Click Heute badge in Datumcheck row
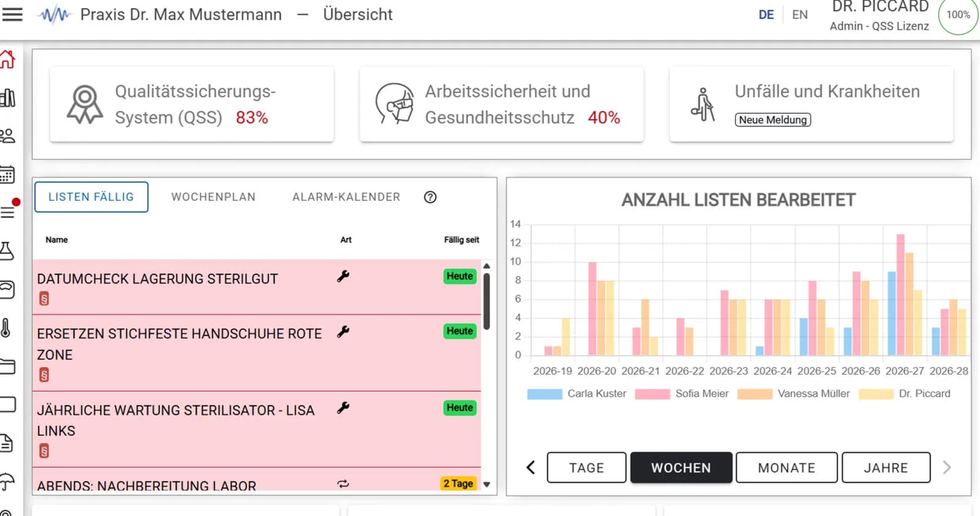The height and width of the screenshot is (516, 980). point(460,276)
